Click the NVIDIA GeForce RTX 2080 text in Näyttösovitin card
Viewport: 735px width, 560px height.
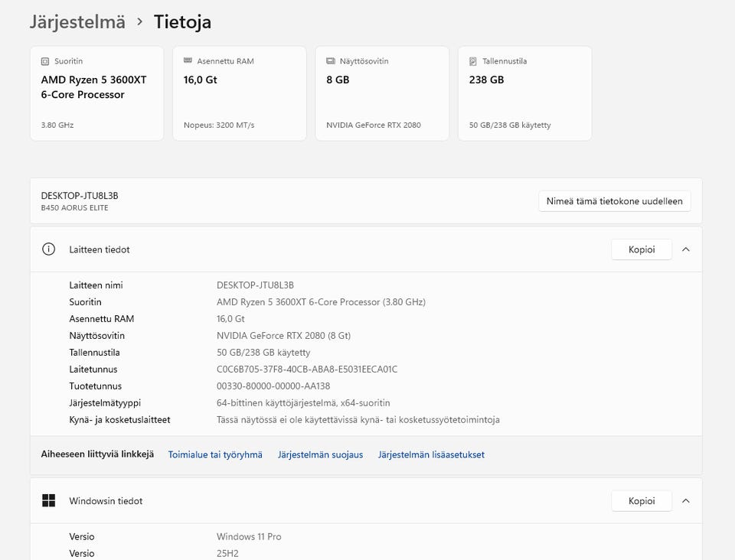[x=374, y=125]
